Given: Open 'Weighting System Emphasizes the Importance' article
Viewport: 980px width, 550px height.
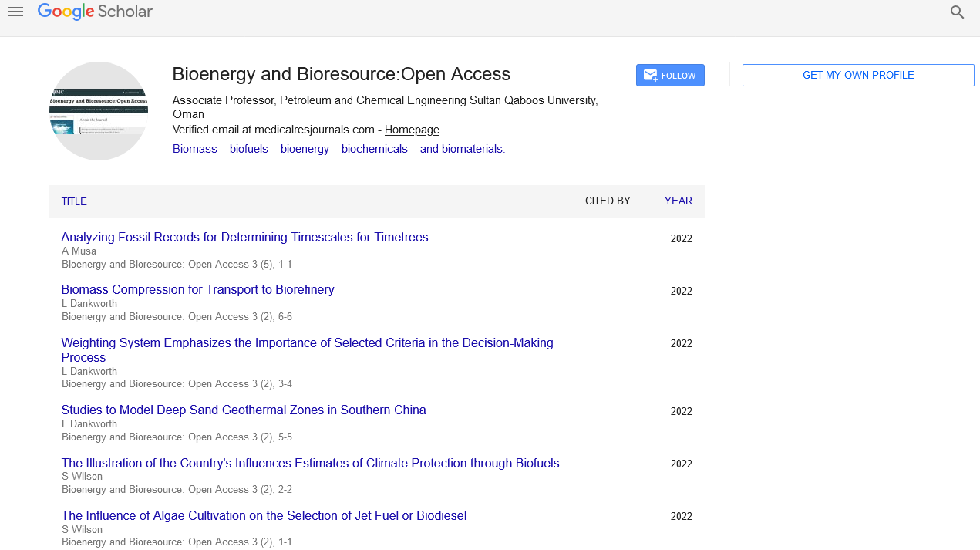Looking at the screenshot, I should click(307, 349).
